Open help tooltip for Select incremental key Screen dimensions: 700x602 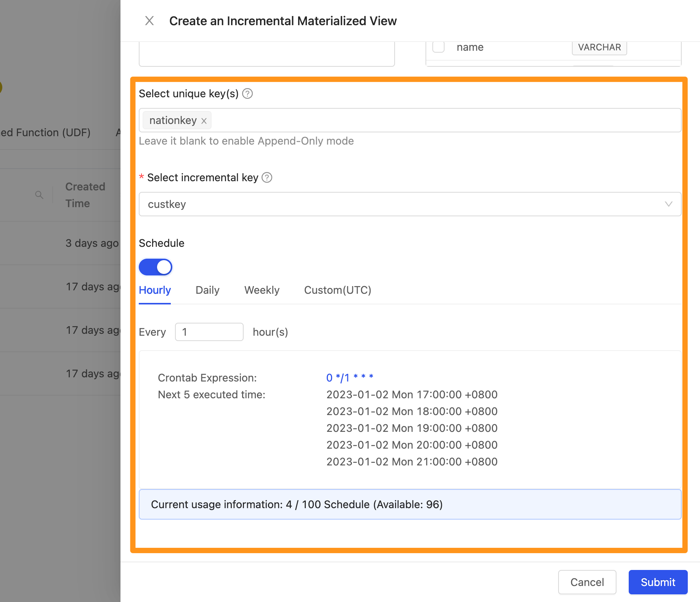[x=267, y=177]
